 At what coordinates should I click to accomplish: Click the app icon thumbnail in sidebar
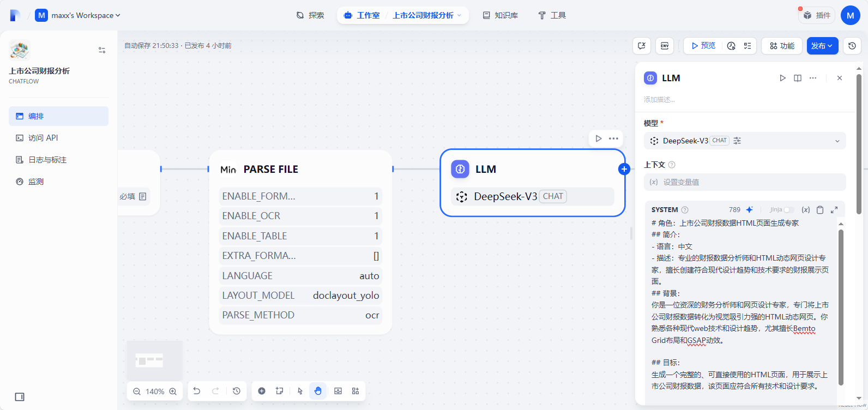tap(19, 50)
